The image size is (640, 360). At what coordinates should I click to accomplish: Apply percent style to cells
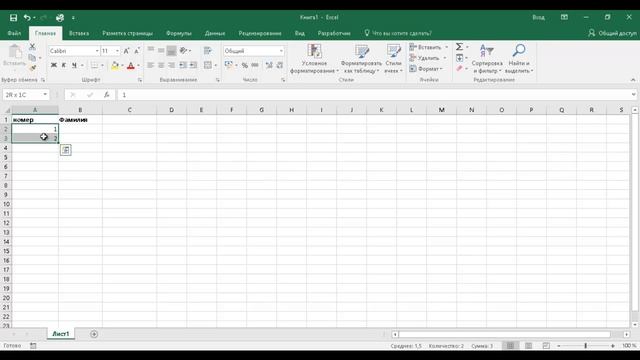point(244,65)
